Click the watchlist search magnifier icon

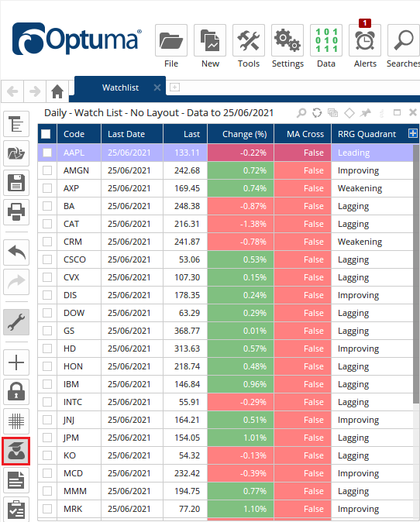pyautogui.click(x=301, y=113)
